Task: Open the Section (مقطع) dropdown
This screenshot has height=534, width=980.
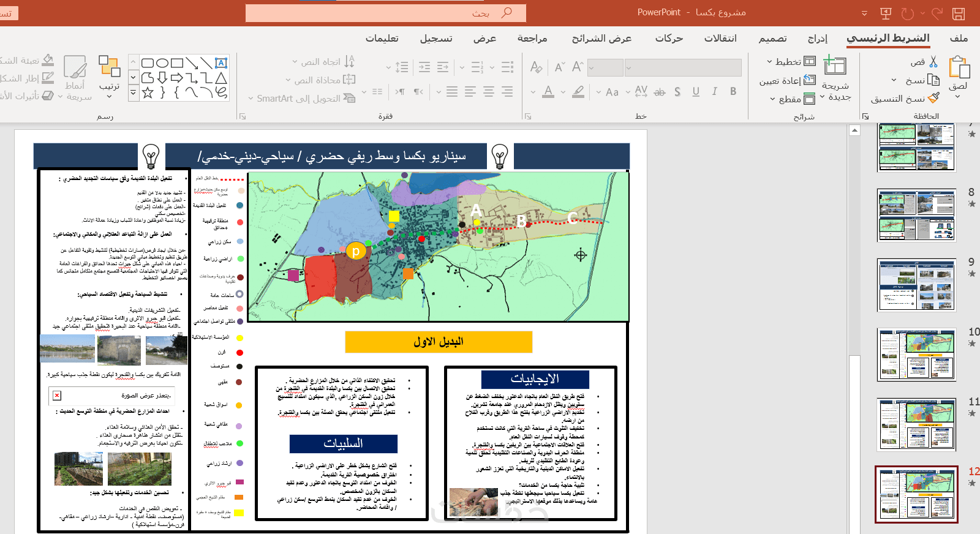Action: point(793,99)
